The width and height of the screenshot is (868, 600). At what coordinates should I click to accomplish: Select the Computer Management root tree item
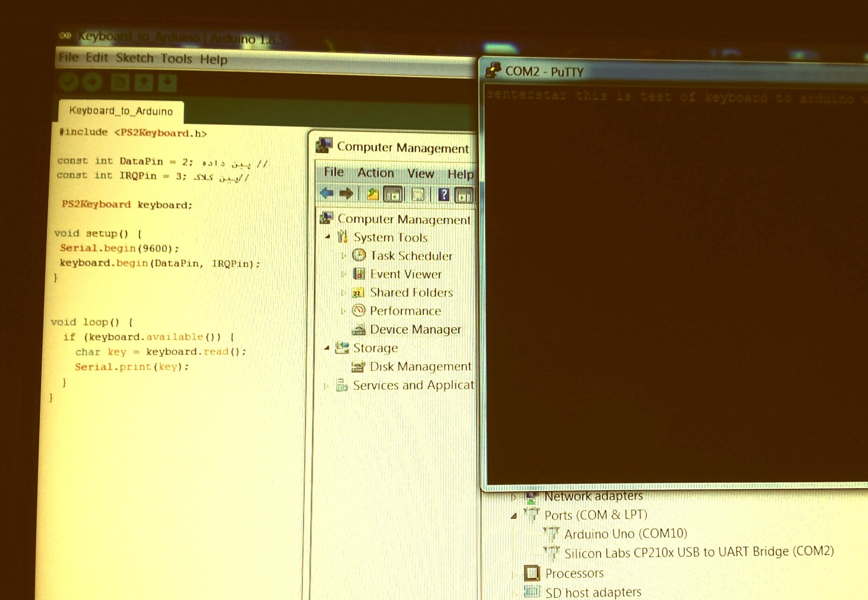(x=404, y=219)
